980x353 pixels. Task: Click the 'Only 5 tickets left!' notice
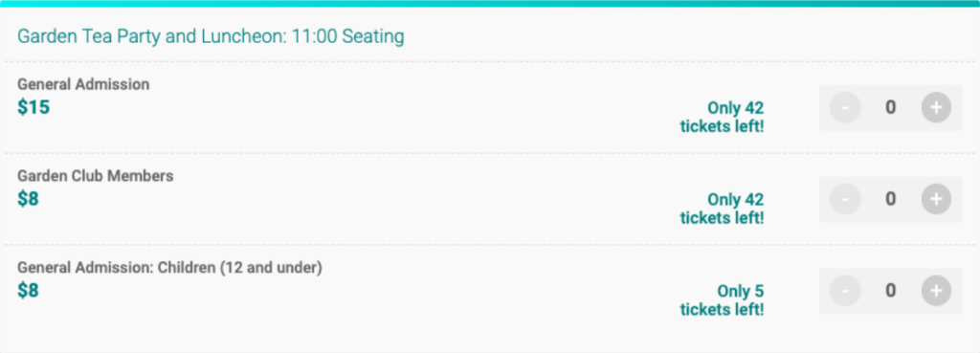[x=722, y=299]
